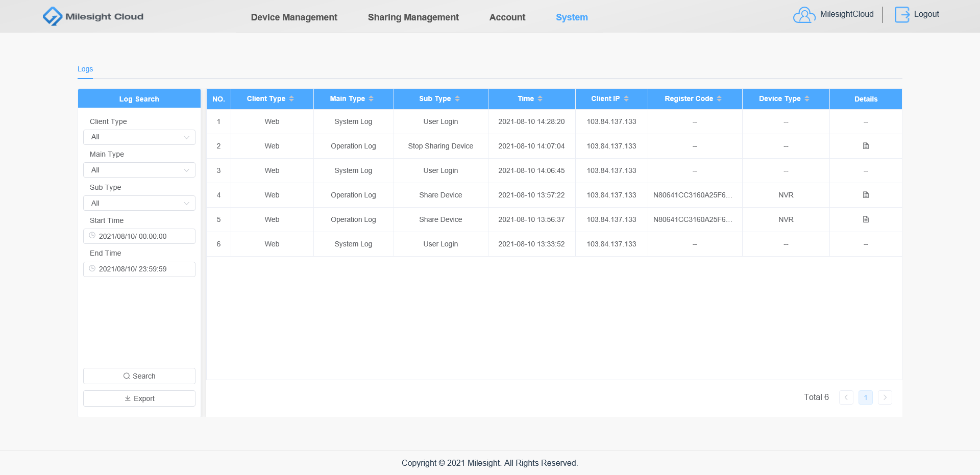The height and width of the screenshot is (475, 980).
Task: Open the MilesightCloud user account icon
Action: coord(804,15)
